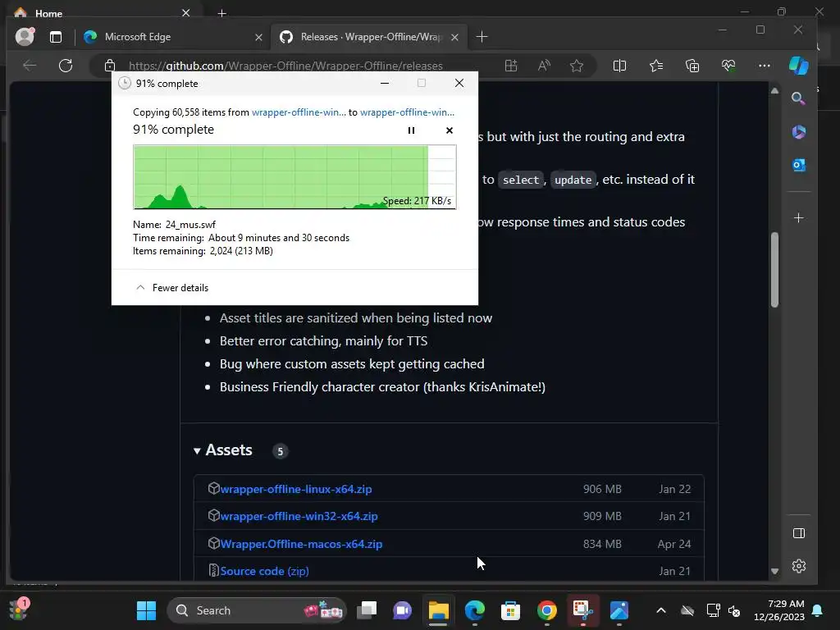
Task: Open Edge split screen view
Action: (619, 66)
